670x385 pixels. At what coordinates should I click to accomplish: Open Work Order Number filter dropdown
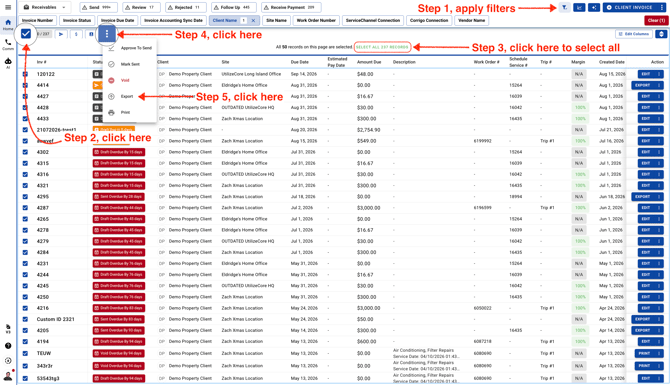tap(316, 20)
